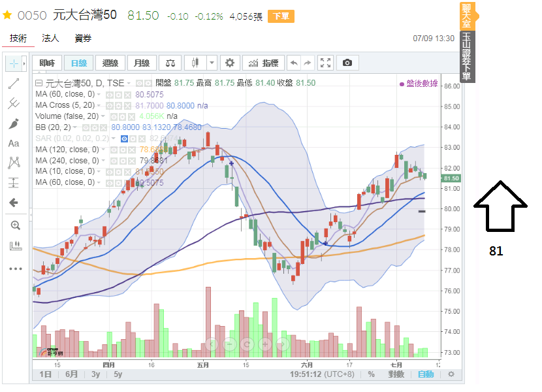Open candlestick chart style dropdown arrow

click(x=212, y=63)
